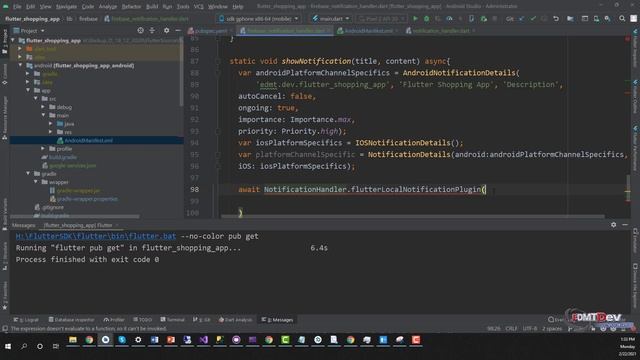
Task: Collapse the src folder node
Action: (x=36, y=99)
